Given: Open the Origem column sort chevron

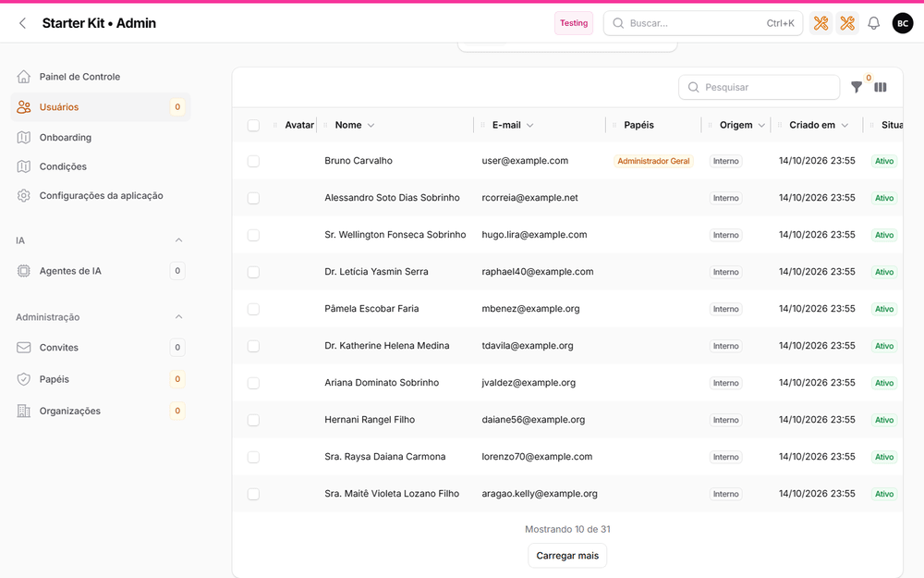Looking at the screenshot, I should (761, 125).
